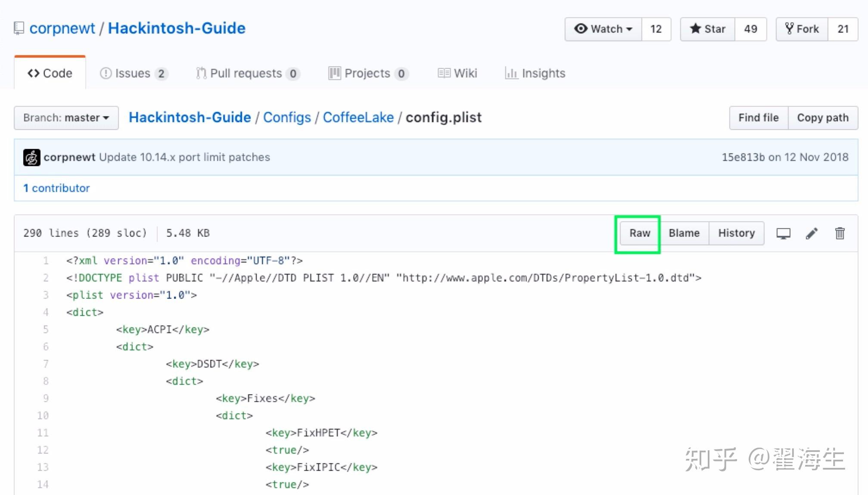Click corpnewt's avatar thumbnail
This screenshot has width=868, height=495.
[x=31, y=158]
